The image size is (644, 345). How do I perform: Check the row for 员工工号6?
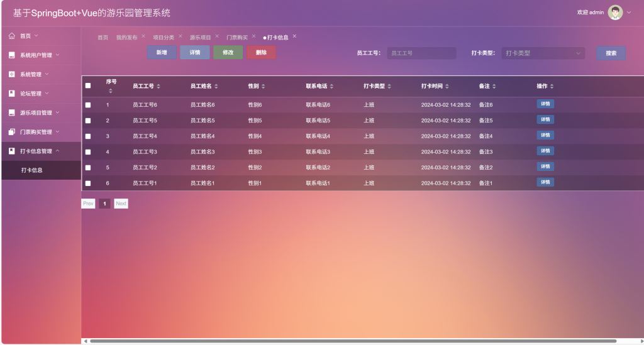88,105
